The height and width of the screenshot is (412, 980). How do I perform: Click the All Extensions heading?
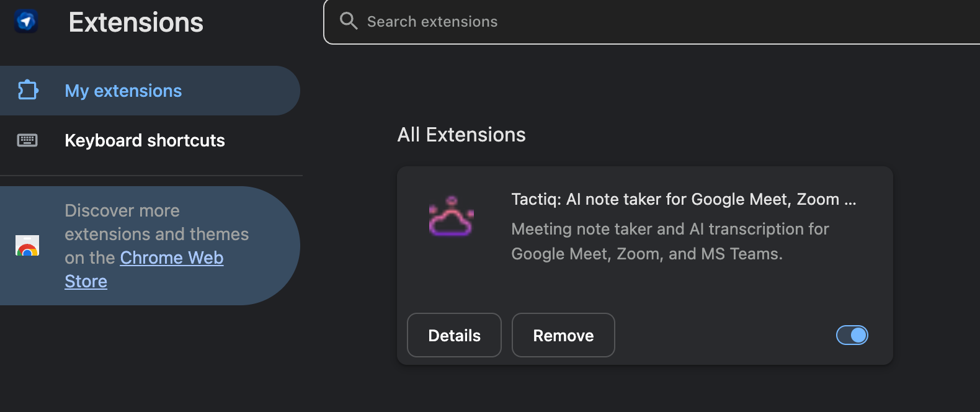coord(461,135)
